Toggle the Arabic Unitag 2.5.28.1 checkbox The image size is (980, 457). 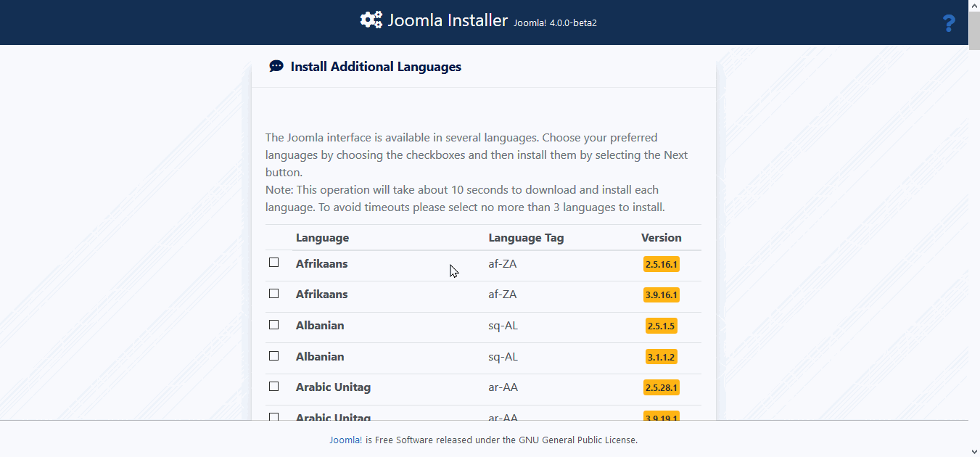(x=273, y=387)
